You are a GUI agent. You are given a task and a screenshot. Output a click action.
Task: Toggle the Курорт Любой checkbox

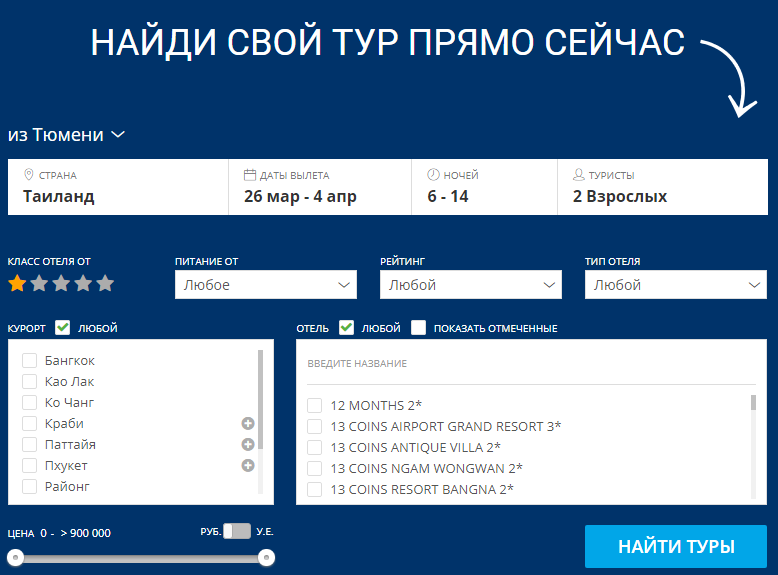coord(63,327)
